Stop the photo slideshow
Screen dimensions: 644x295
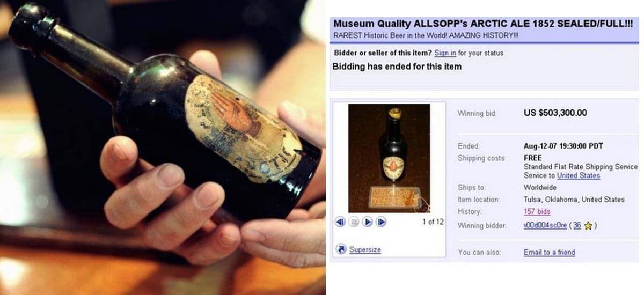tap(354, 222)
